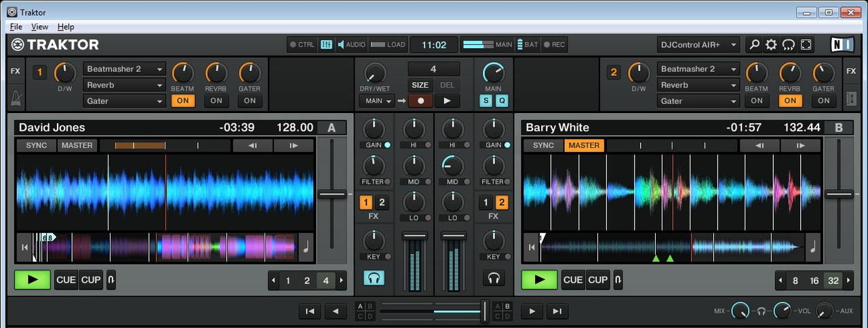Open Traktor preferences gear icon
868x328 pixels.
(x=771, y=45)
